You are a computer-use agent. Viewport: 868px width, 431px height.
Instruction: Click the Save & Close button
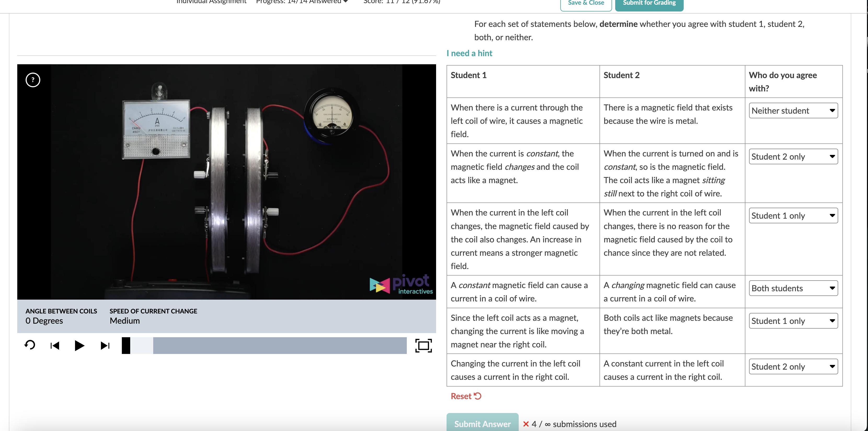(586, 3)
